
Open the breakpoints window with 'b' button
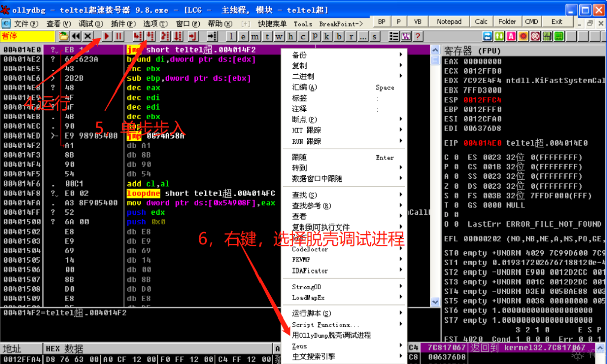(339, 36)
